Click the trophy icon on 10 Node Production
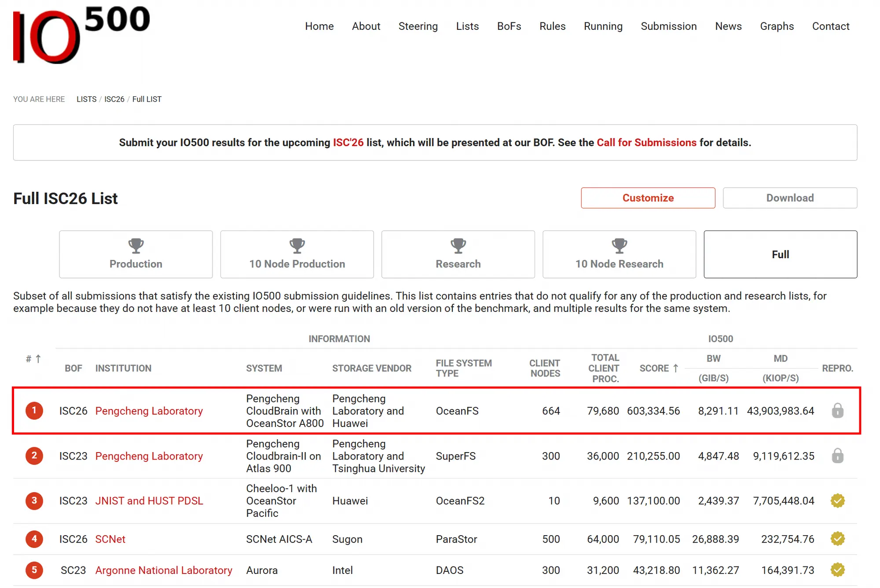The width and height of the screenshot is (880, 588). [297, 245]
